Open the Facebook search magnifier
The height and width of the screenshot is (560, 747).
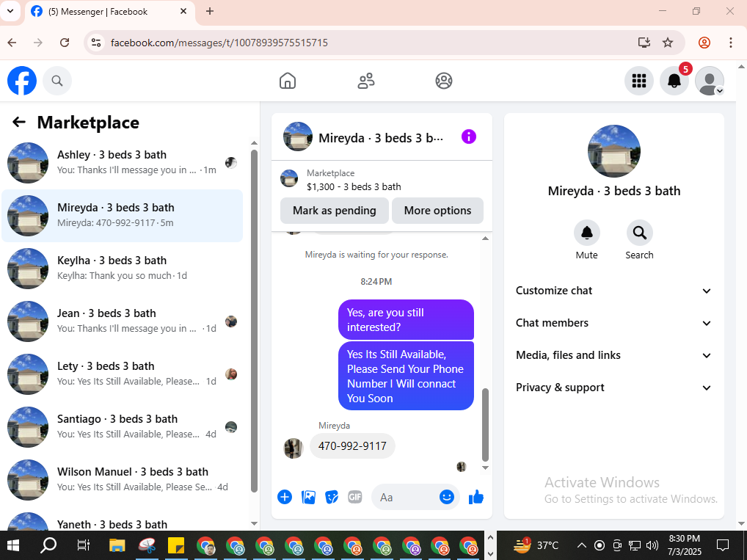(57, 81)
